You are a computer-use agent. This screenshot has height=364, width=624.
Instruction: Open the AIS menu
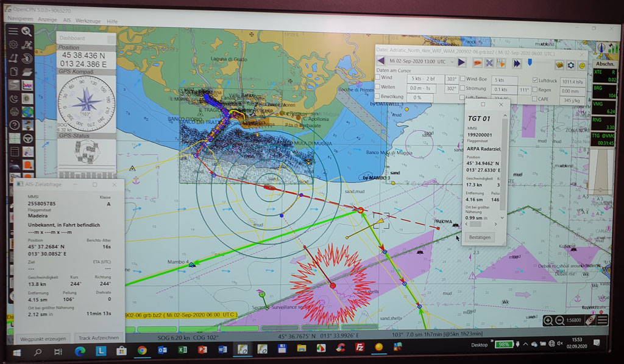click(x=67, y=20)
